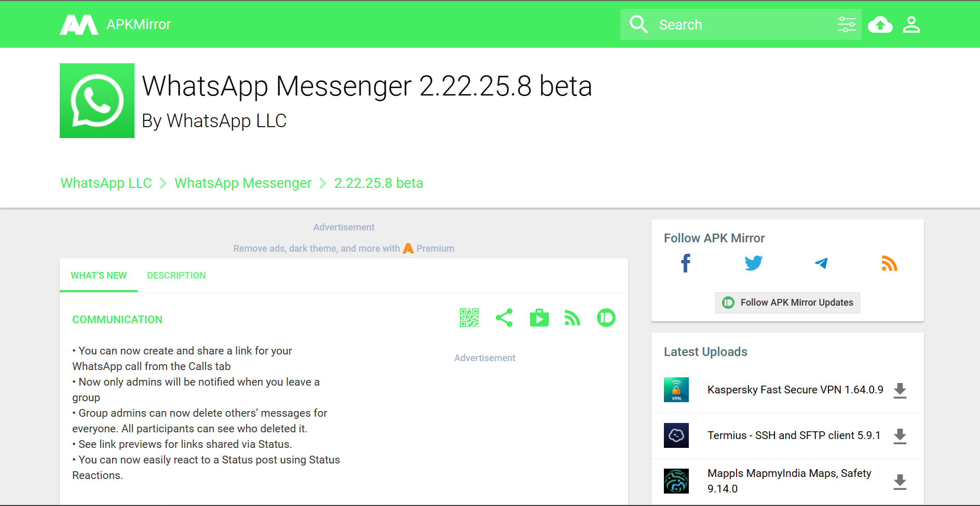Download Kaspersky Fast Secure VPN

[900, 390]
